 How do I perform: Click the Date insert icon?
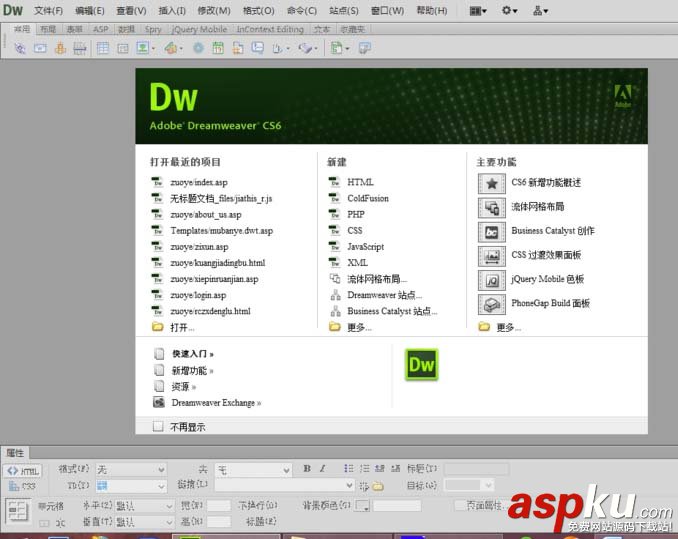pos(218,48)
